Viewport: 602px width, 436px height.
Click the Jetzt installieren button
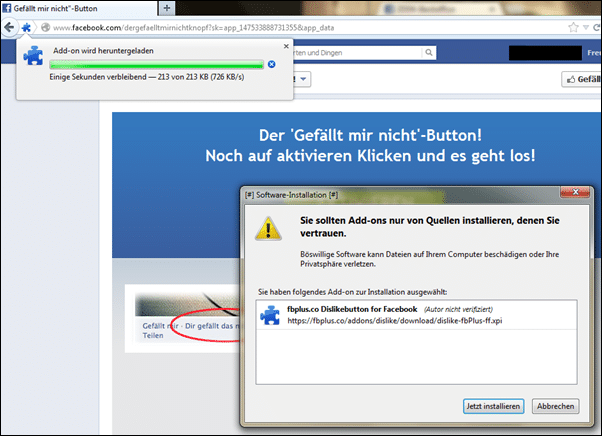[x=493, y=406]
